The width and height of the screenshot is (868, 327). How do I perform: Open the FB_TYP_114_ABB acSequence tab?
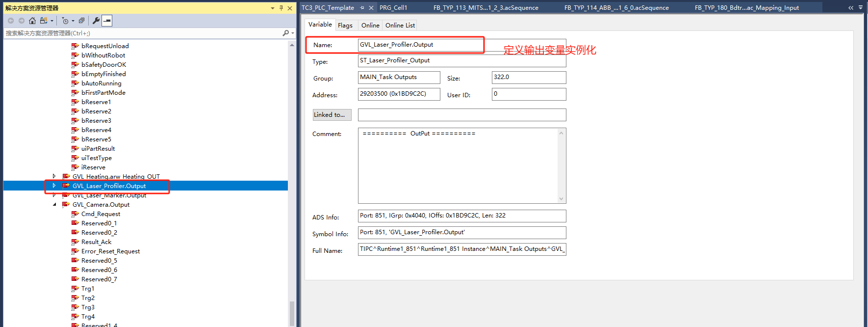coord(616,8)
